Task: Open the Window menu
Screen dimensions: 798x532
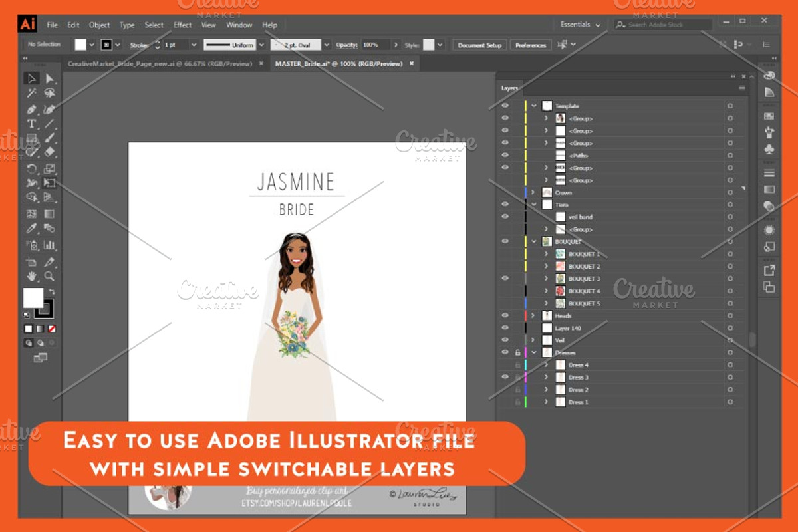Action: coord(239,25)
